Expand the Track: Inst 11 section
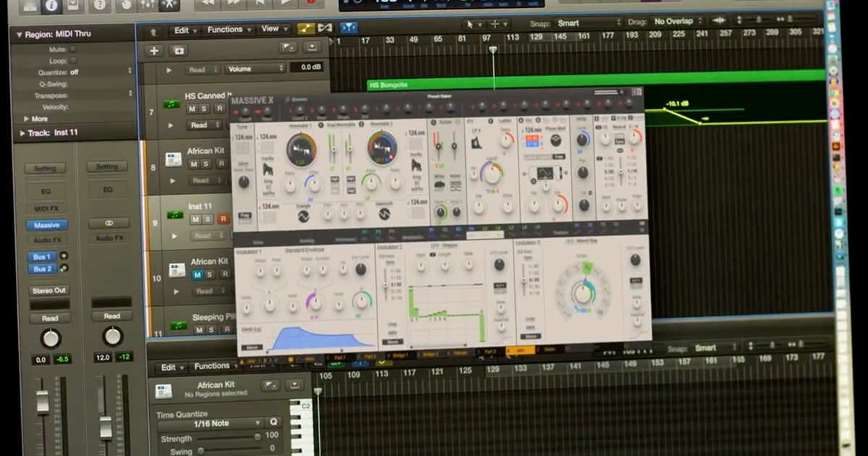Screen dimensions: 868x456 pyautogui.click(x=22, y=133)
